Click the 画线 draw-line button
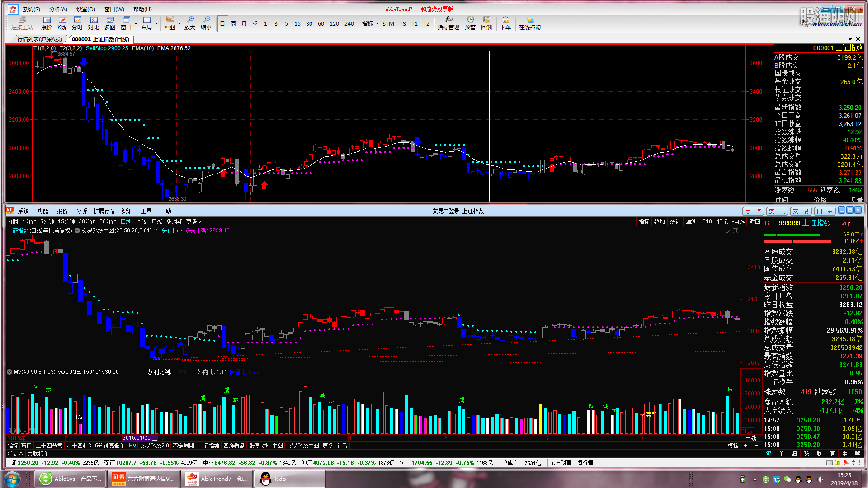Screen dimensions: 868x488 691,221
